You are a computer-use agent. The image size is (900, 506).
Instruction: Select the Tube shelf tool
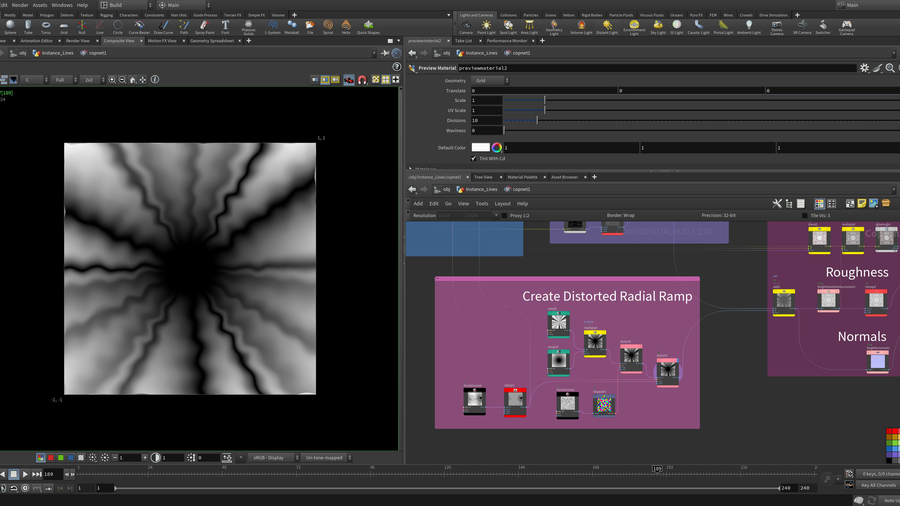coord(28,27)
